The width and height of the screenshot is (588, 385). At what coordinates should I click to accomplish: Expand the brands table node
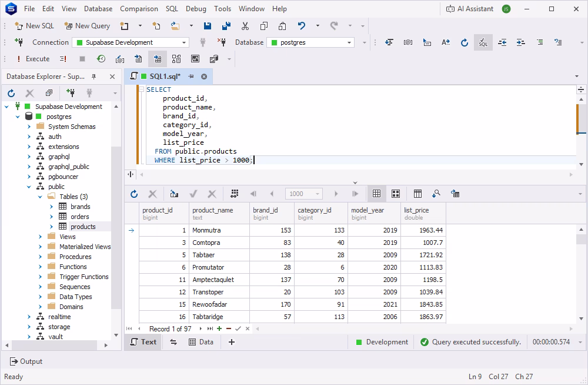[51, 207]
